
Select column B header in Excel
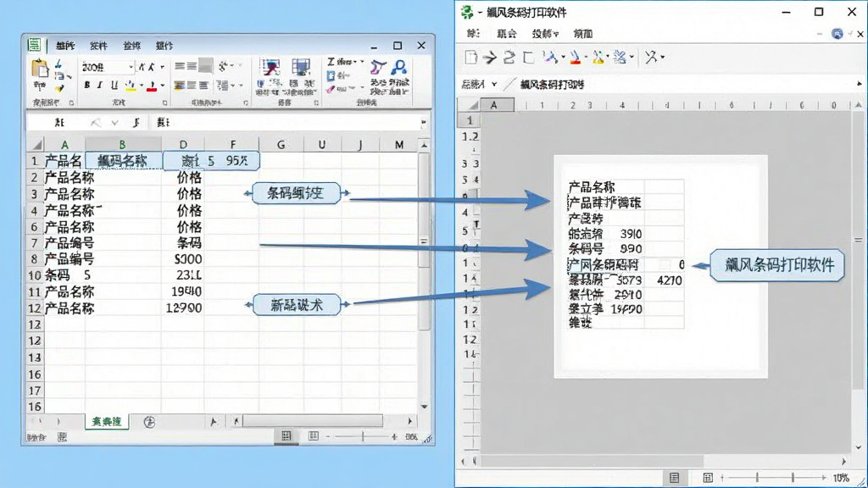tap(122, 144)
